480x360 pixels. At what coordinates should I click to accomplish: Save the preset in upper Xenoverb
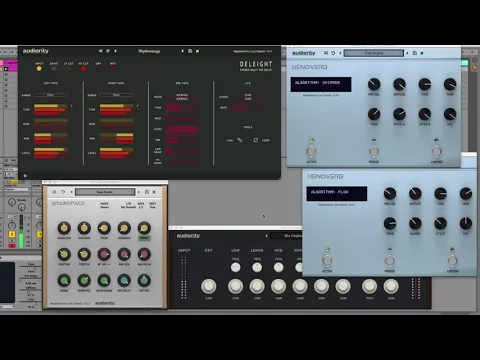(415, 53)
